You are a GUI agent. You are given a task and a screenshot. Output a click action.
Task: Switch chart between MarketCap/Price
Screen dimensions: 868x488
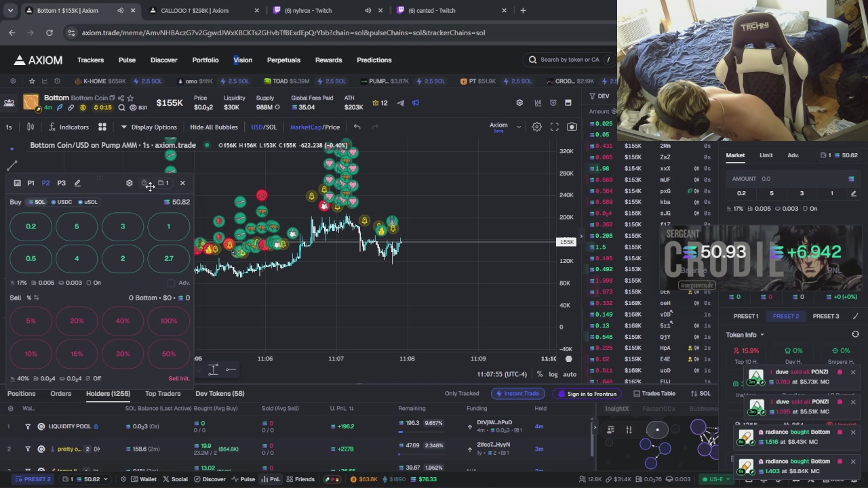pyautogui.click(x=315, y=127)
